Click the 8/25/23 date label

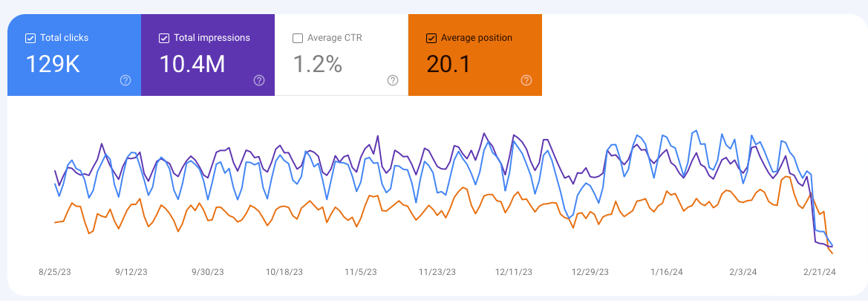tap(55, 272)
